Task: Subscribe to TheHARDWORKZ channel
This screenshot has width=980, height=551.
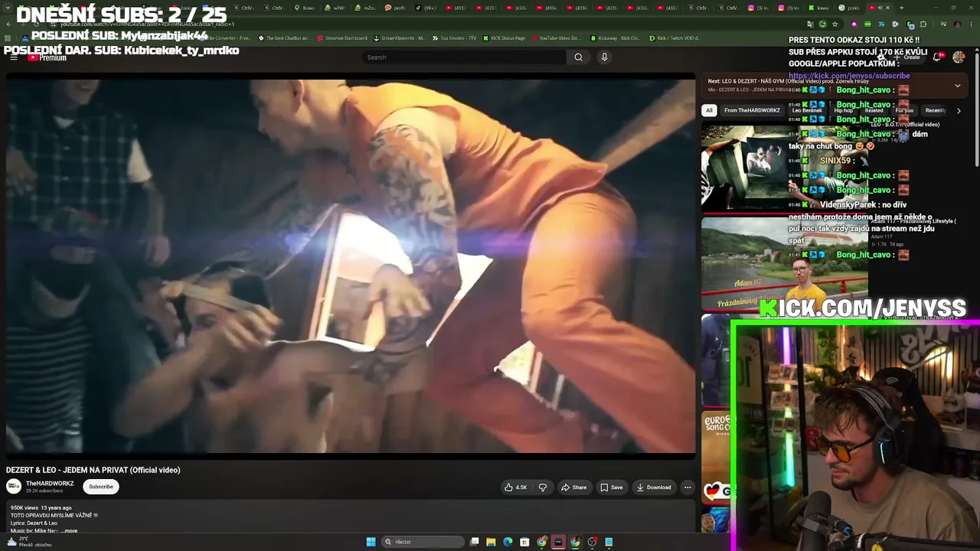Action: coord(101,487)
